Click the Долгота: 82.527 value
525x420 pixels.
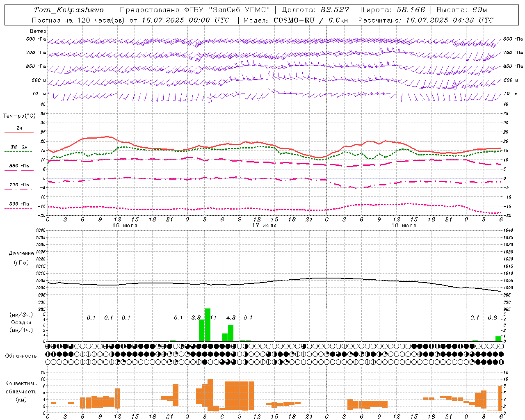click(x=315, y=10)
